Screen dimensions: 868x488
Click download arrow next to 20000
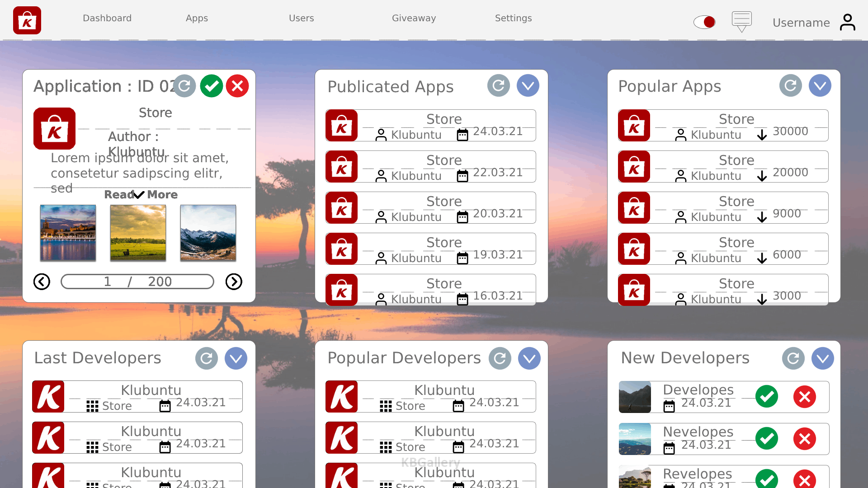tap(762, 176)
